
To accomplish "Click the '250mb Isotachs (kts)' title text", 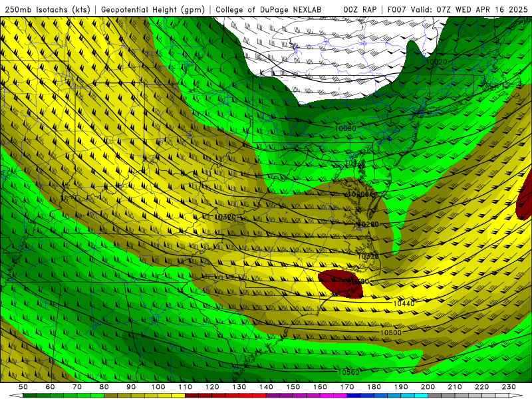I will click(x=47, y=10).
